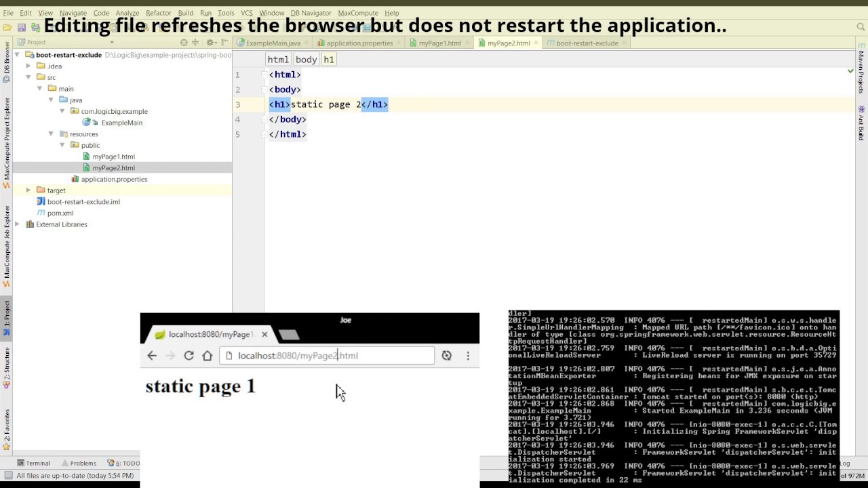
Task: Open the Favorites side panel
Action: [x=7, y=430]
